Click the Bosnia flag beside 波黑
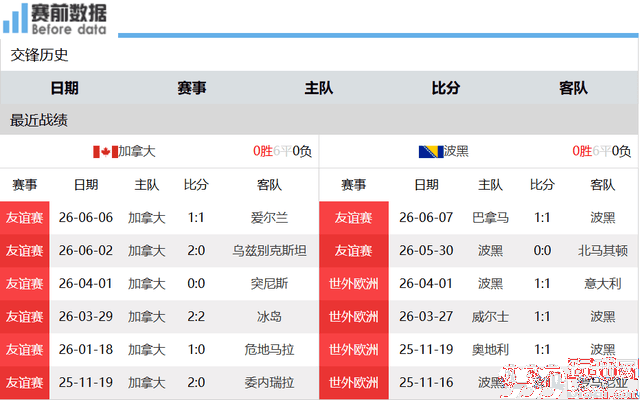The image size is (640, 400). coord(431,152)
